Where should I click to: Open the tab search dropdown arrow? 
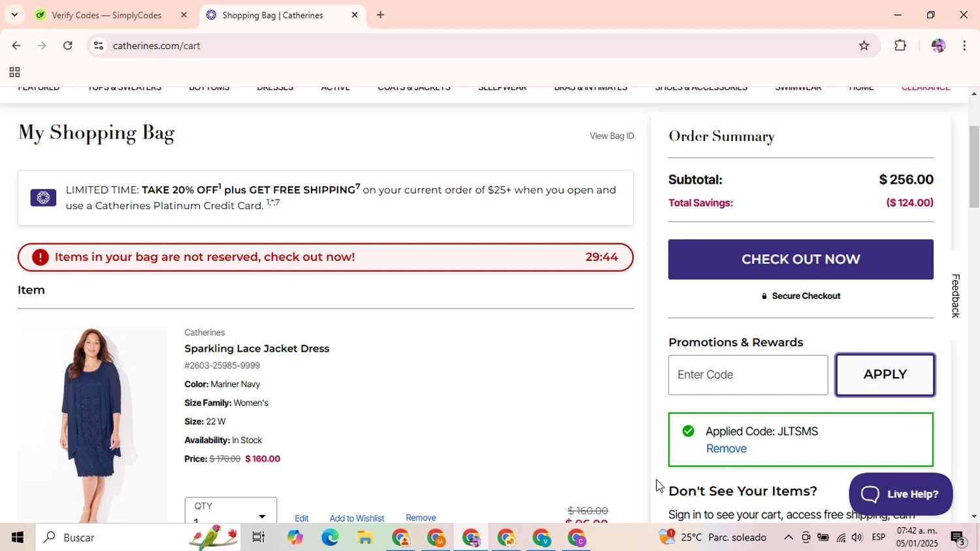click(14, 15)
